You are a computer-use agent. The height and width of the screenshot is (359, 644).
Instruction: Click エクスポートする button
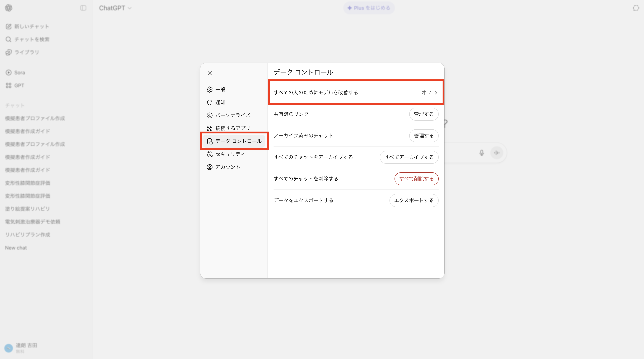click(x=414, y=200)
